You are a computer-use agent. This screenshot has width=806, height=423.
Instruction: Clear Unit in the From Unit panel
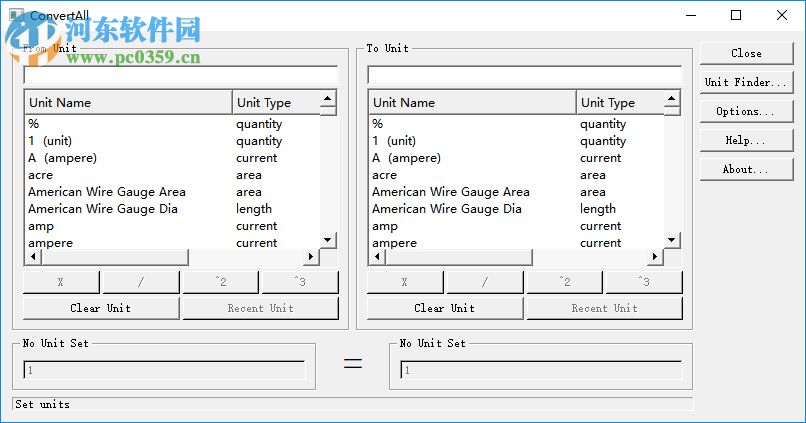101,308
